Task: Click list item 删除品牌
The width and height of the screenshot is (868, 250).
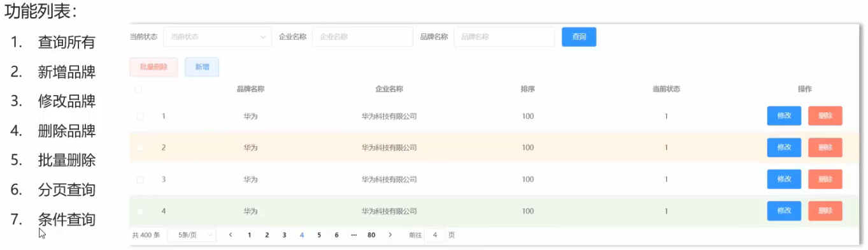Action: pyautogui.click(x=67, y=131)
